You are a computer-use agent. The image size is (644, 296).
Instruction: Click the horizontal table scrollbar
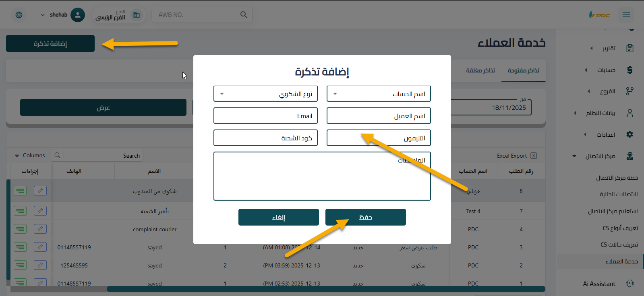click(325, 289)
